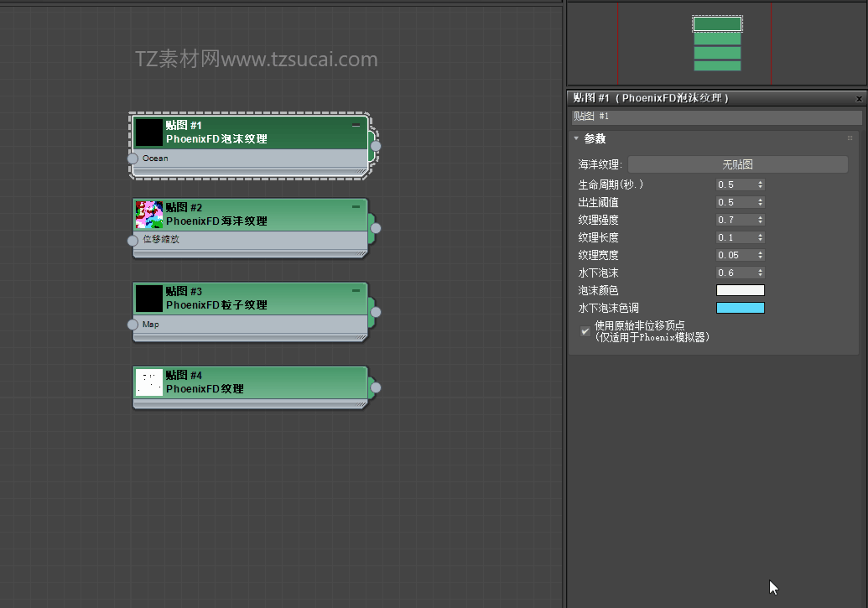
Task: Click the 出生阈值 spinner arrows
Action: (761, 202)
